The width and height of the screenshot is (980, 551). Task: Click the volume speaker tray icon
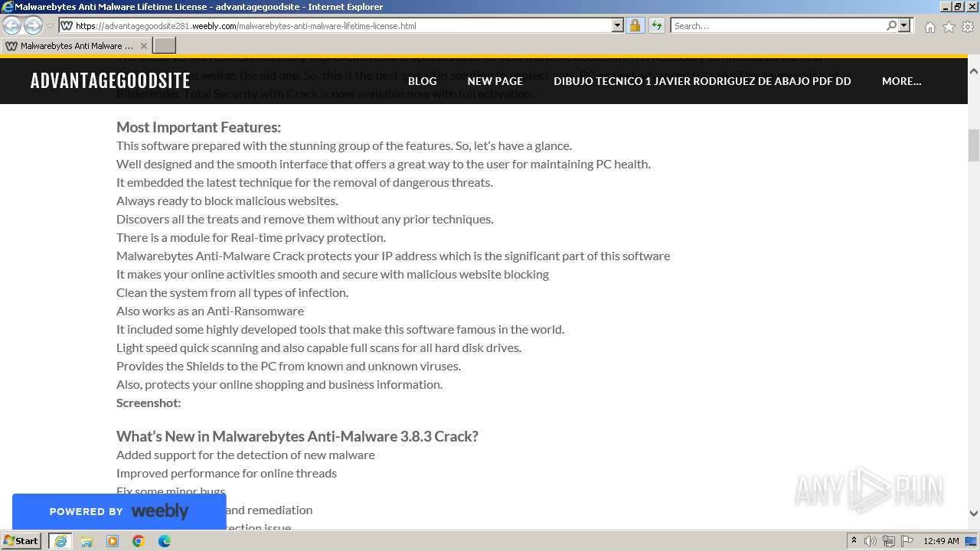pos(871,541)
